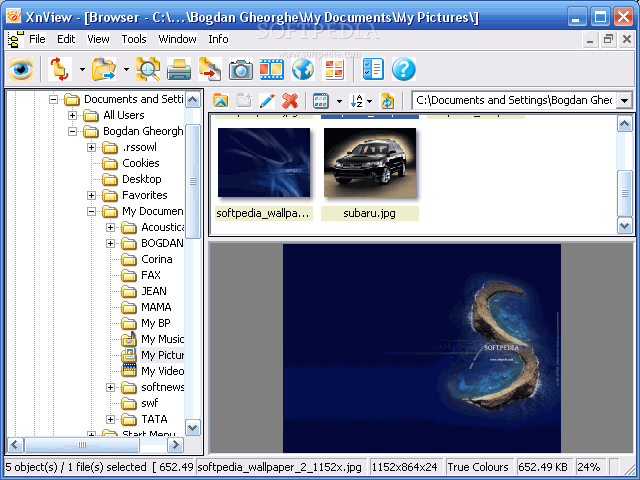Click the eye Browser icon in toolbar

click(x=21, y=69)
